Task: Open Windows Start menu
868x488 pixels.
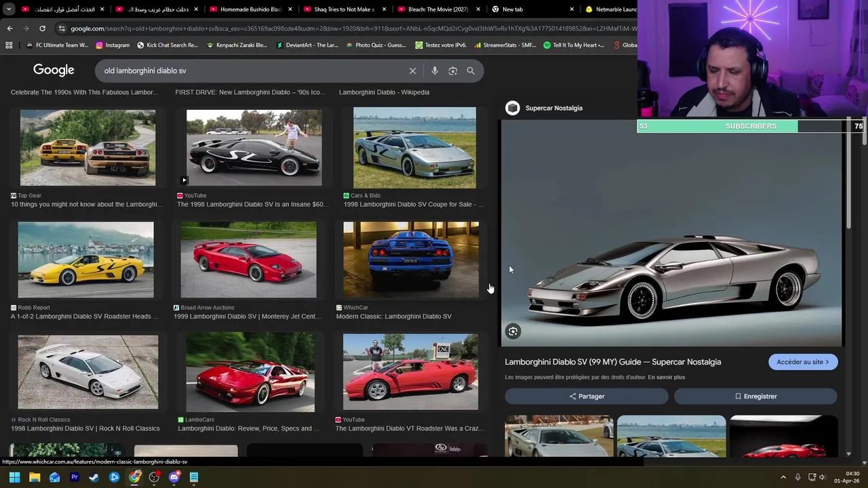Action: click(15, 477)
